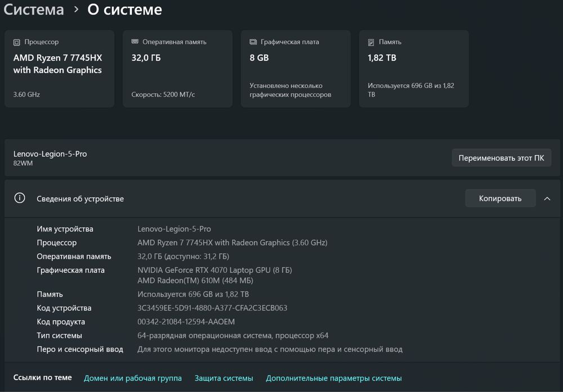Click the graphics card icon
This screenshot has width=563, height=392.
[253, 42]
